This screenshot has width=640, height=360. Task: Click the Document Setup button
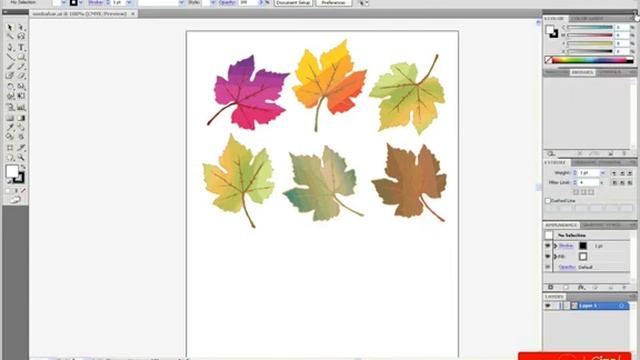pos(293,2)
